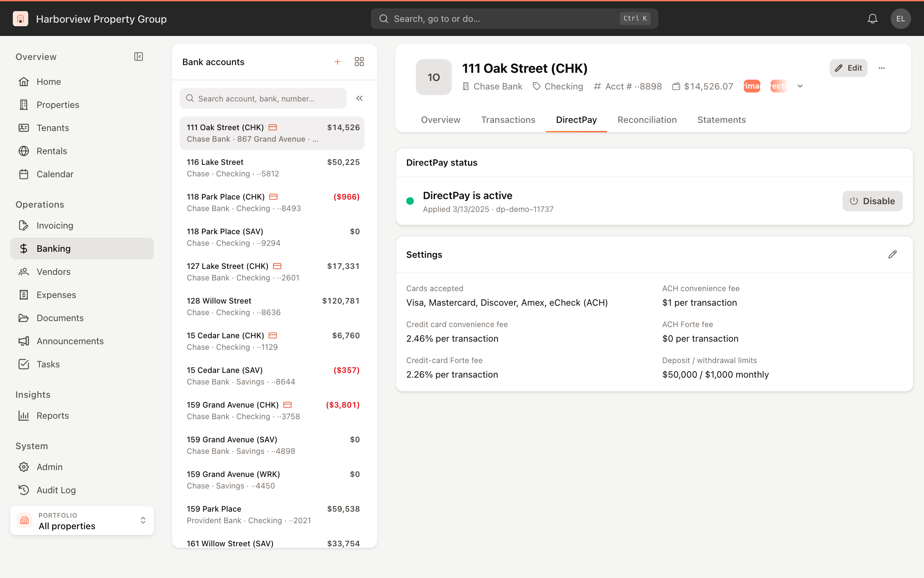
Task: Open Vendors in the sidebar
Action: [x=82, y=272]
